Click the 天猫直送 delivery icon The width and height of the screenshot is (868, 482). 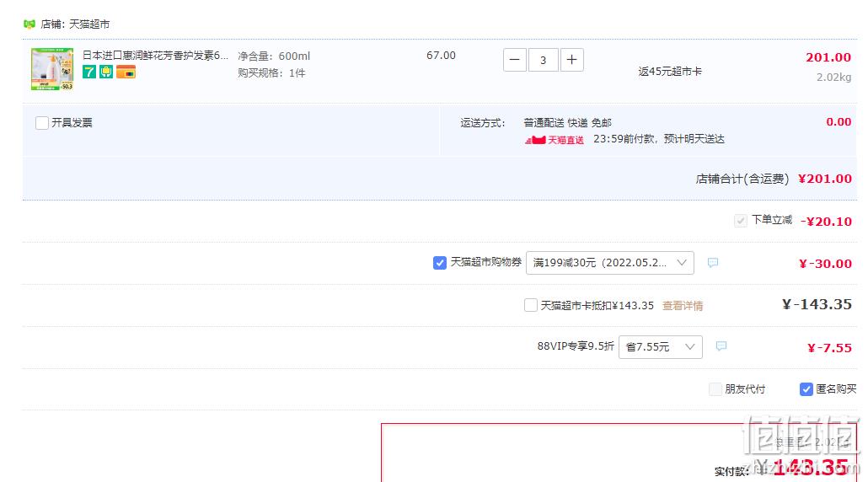555,140
